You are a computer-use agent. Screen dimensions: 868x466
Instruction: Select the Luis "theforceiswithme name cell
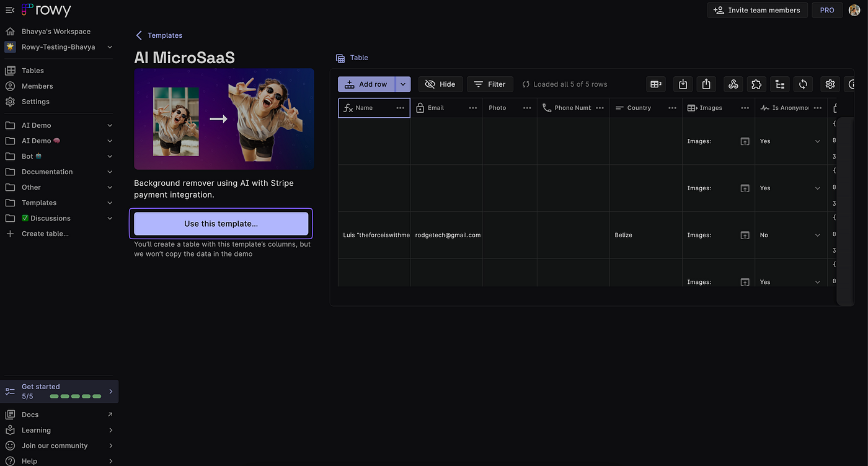click(374, 235)
